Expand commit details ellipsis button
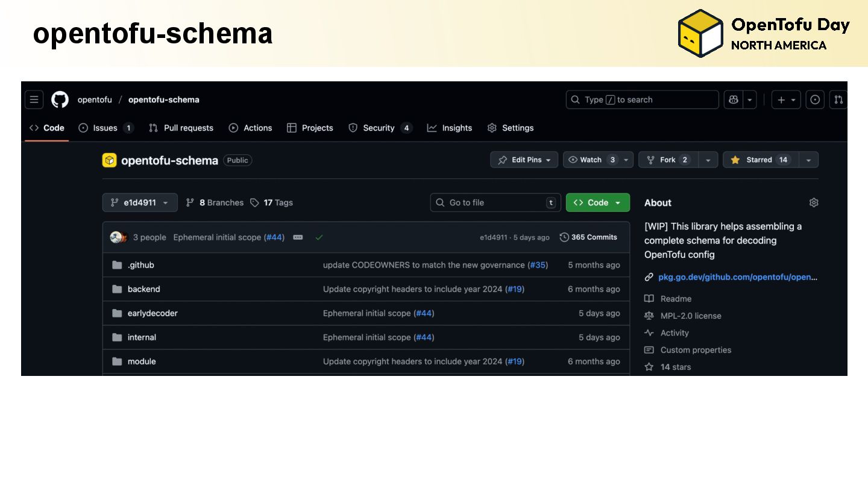Screen dimensions: 868x488 point(298,237)
